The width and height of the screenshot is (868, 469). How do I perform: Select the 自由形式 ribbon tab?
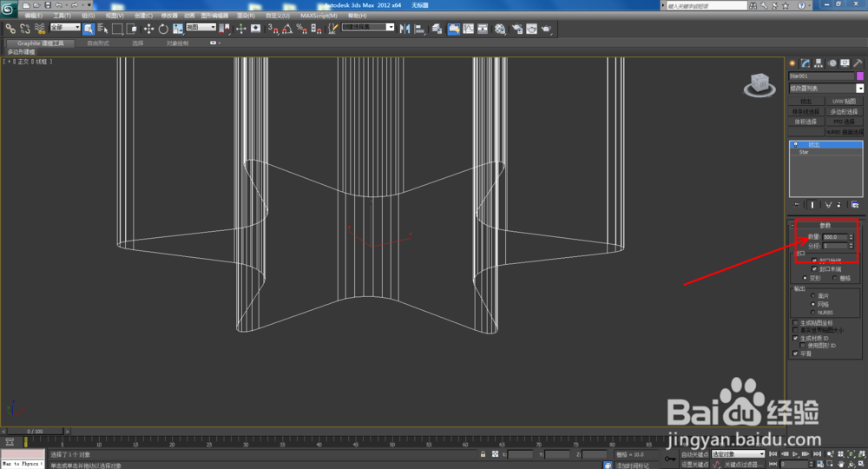point(98,43)
